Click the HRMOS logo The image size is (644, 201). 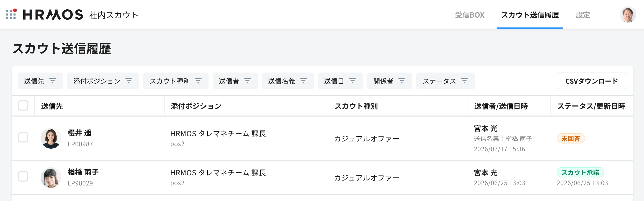(x=53, y=15)
